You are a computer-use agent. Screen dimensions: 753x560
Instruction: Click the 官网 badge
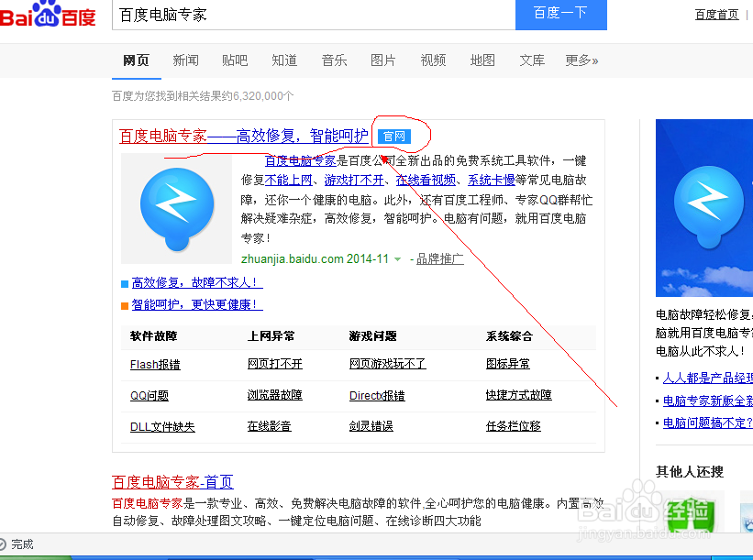pyautogui.click(x=393, y=137)
